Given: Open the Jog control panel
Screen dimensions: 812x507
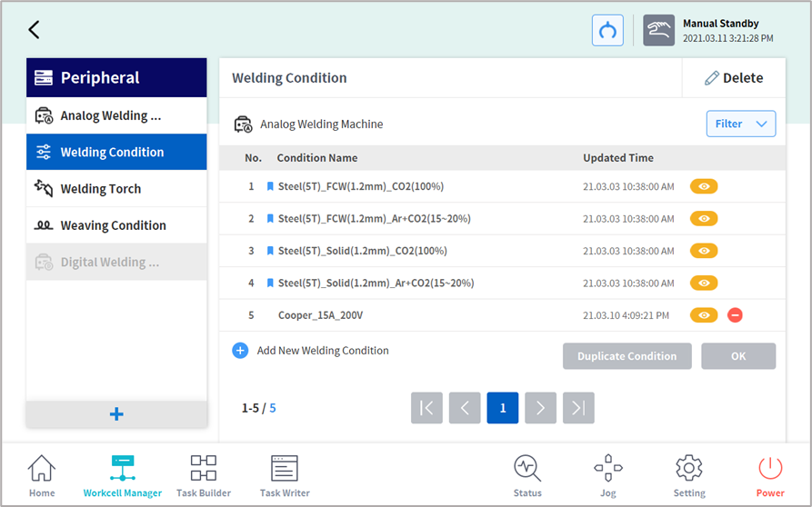Looking at the screenshot, I should coord(607,475).
